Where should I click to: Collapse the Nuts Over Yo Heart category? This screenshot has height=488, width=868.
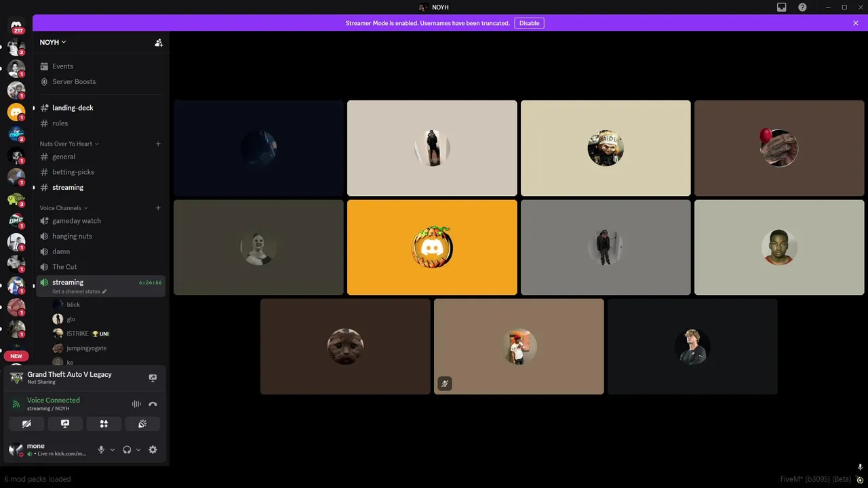click(69, 144)
